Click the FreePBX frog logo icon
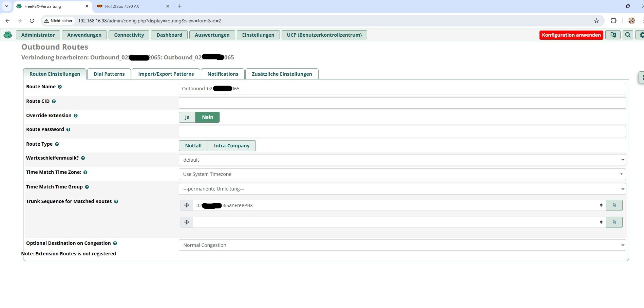This screenshot has width=644, height=308. 8,35
